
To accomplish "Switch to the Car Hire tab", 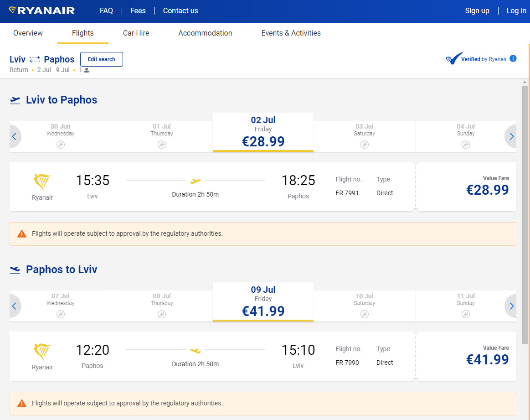I will click(135, 33).
